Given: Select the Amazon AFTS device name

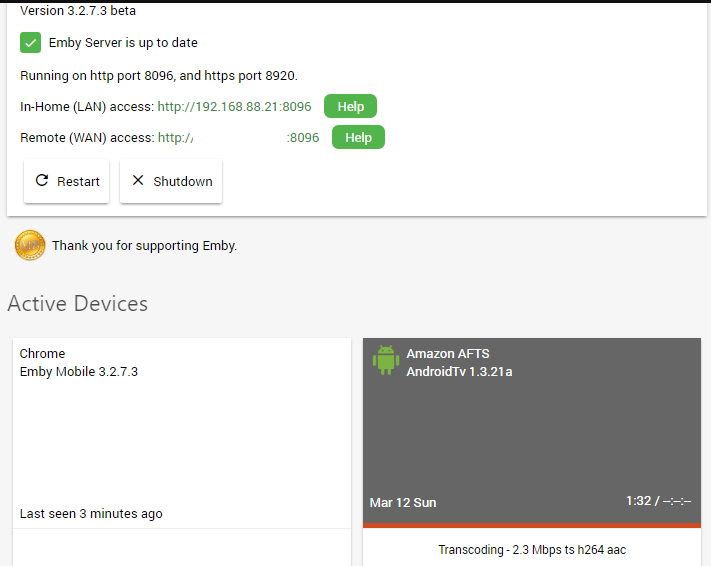Looking at the screenshot, I should tap(448, 353).
